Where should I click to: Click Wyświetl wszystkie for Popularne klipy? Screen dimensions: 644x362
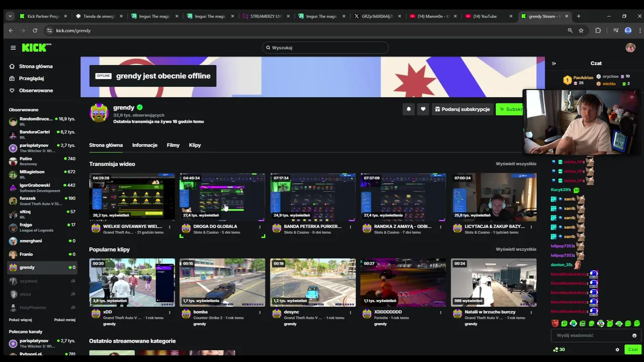(516, 249)
